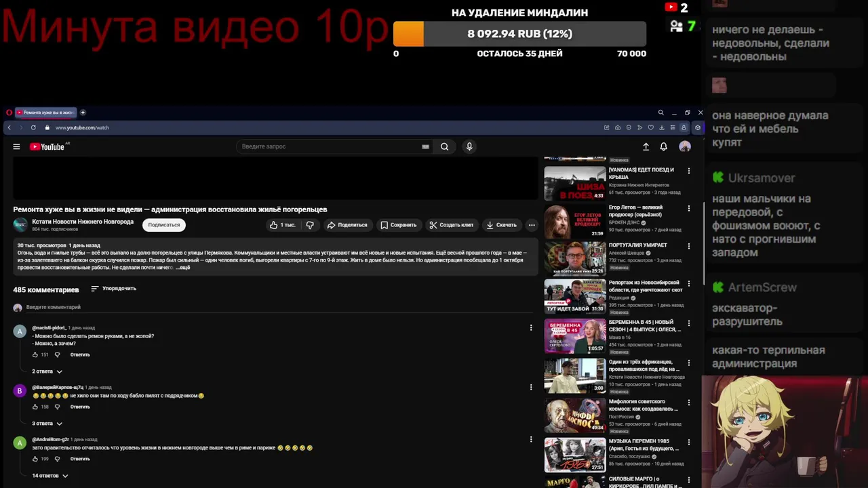The image size is (868, 488).
Task: Open options for ПОРТУГАЛИЯ УМИРАЕТ video
Action: (x=689, y=246)
